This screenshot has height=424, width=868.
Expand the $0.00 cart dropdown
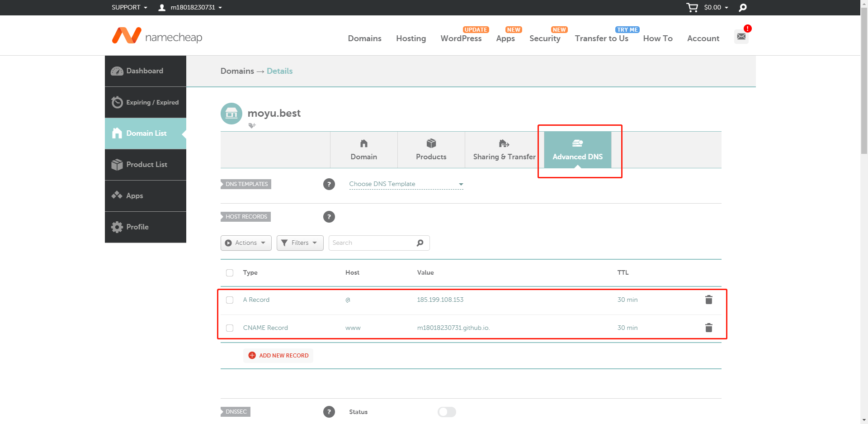716,7
